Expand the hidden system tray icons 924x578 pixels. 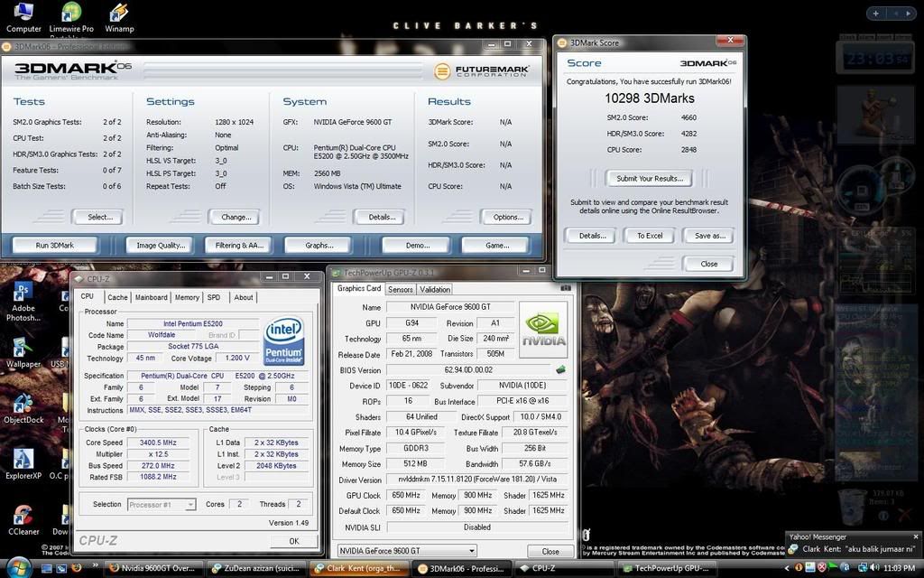788,569
